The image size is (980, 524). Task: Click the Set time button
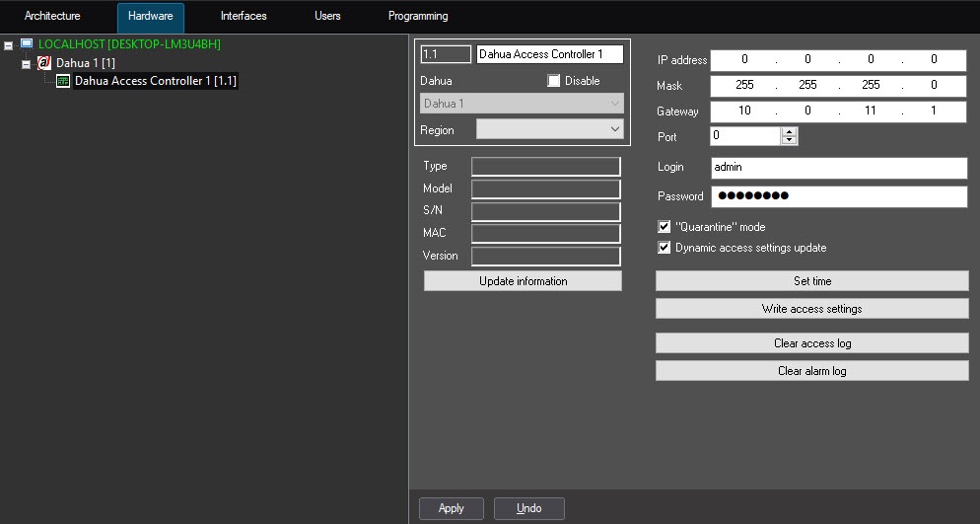(811, 281)
